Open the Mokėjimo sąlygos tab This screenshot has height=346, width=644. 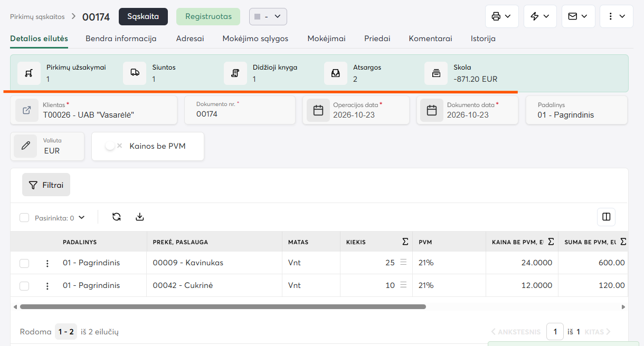coord(255,39)
